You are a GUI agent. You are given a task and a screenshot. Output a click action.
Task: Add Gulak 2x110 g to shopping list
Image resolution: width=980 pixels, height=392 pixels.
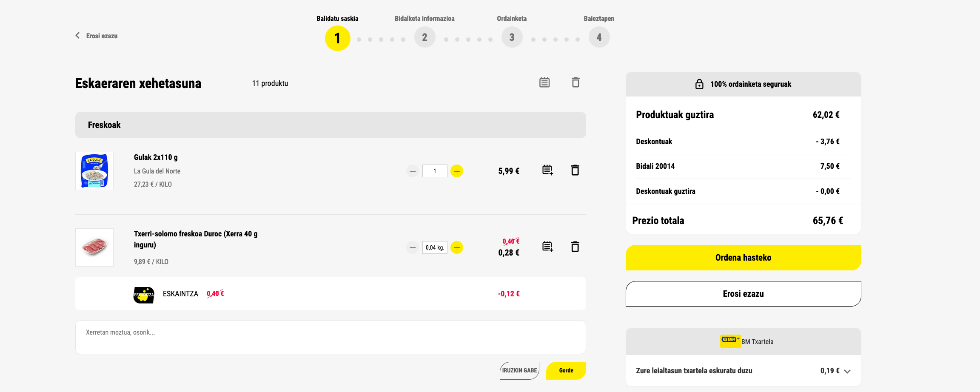click(x=547, y=170)
